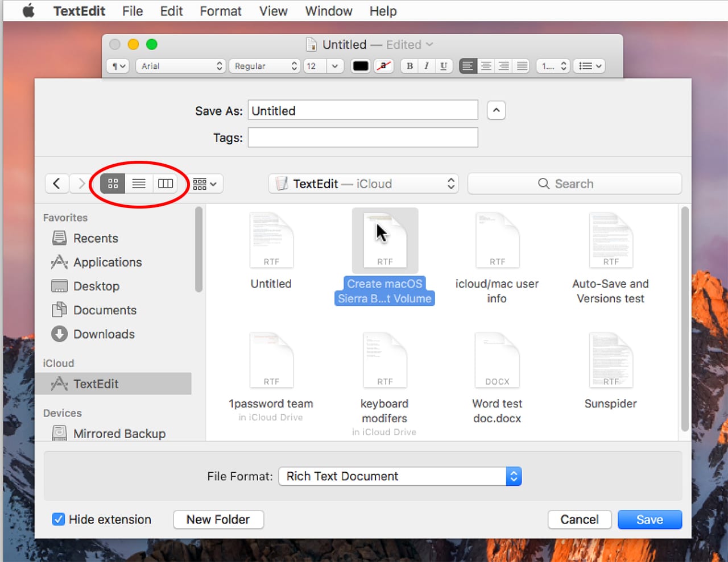Open the black text color swatch
The image size is (728, 562).
coord(361,66)
